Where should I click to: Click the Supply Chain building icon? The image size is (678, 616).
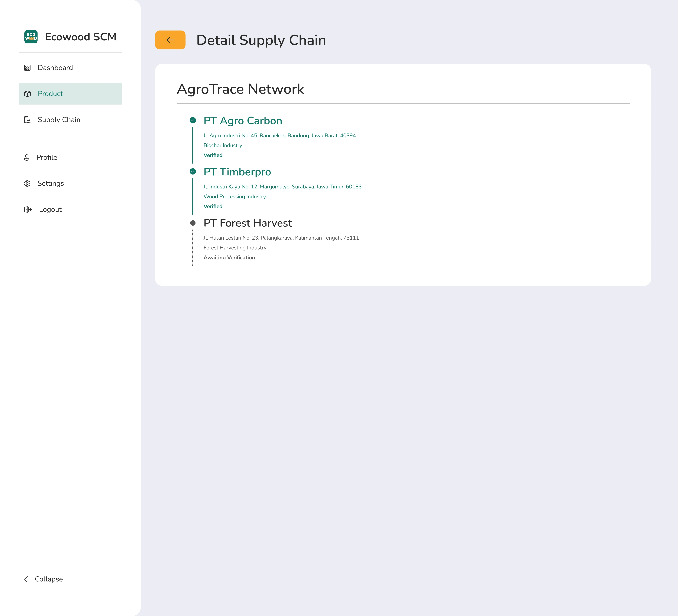[x=27, y=120]
